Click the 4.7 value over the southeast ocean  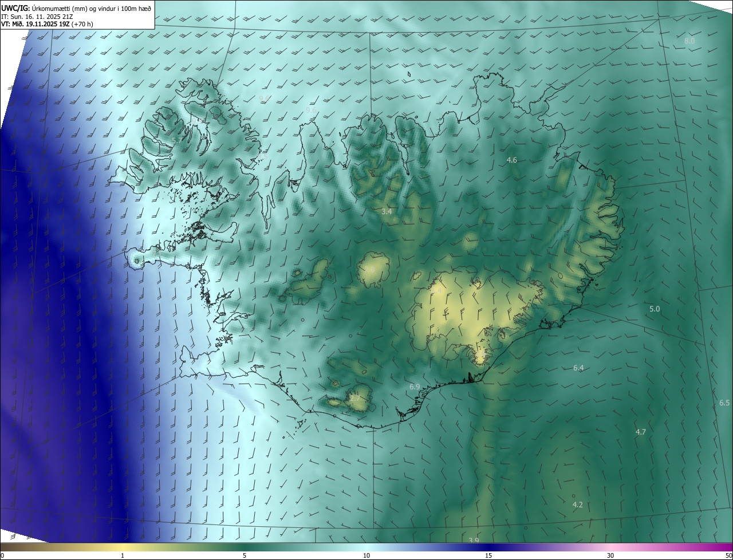click(x=641, y=432)
